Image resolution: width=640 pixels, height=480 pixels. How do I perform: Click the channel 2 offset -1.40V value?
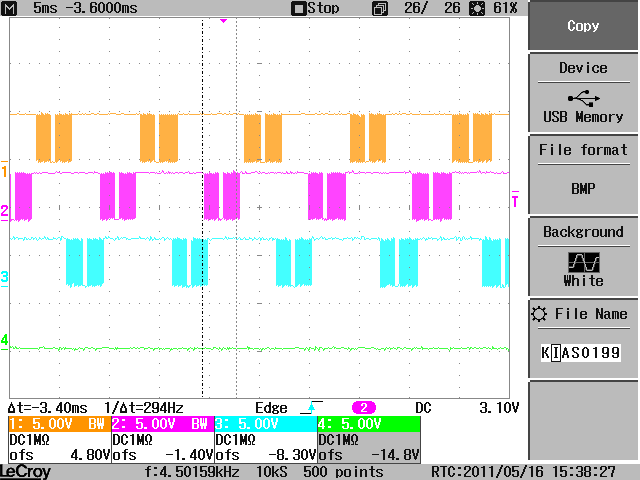pos(189,455)
